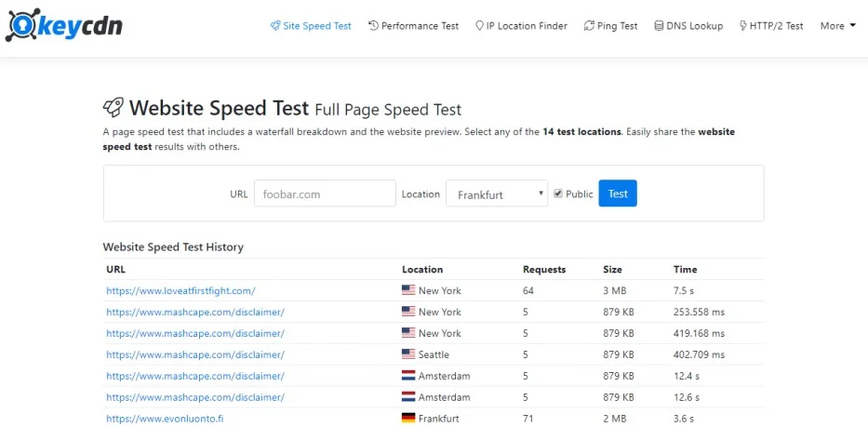Open mashcape disclaimer link in 12.4 s row
Image resolution: width=868 pixels, height=427 pixels.
coord(195,376)
